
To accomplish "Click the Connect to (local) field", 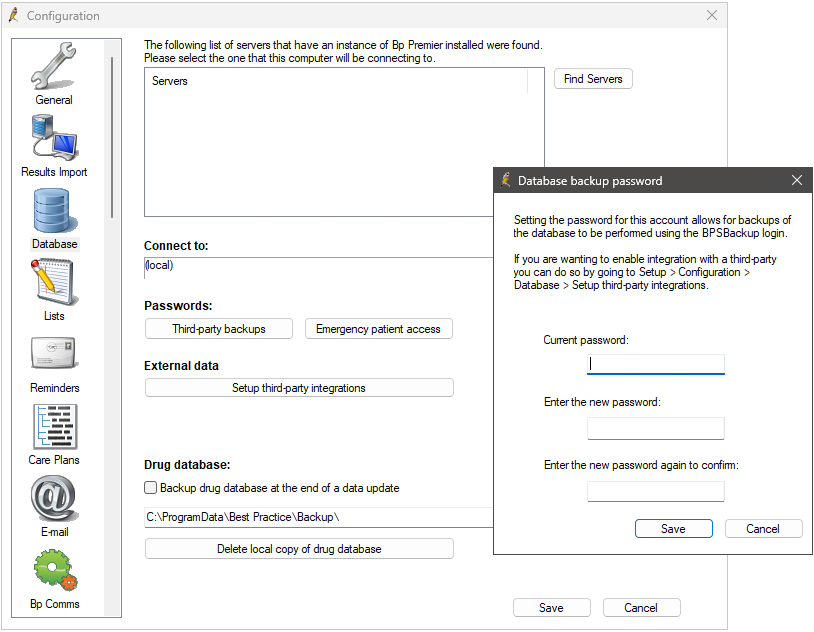I will point(318,267).
